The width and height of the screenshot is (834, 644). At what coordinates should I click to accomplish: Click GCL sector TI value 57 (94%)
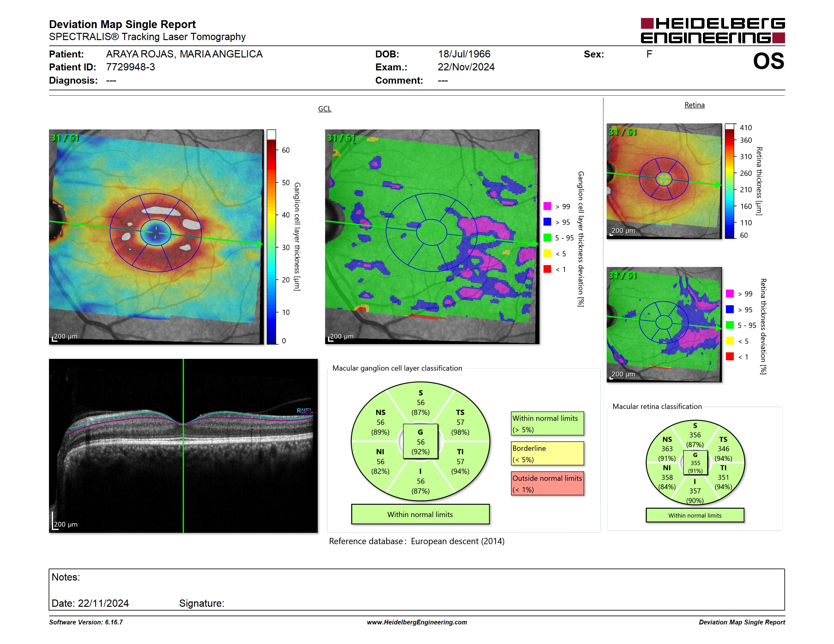coord(460,467)
